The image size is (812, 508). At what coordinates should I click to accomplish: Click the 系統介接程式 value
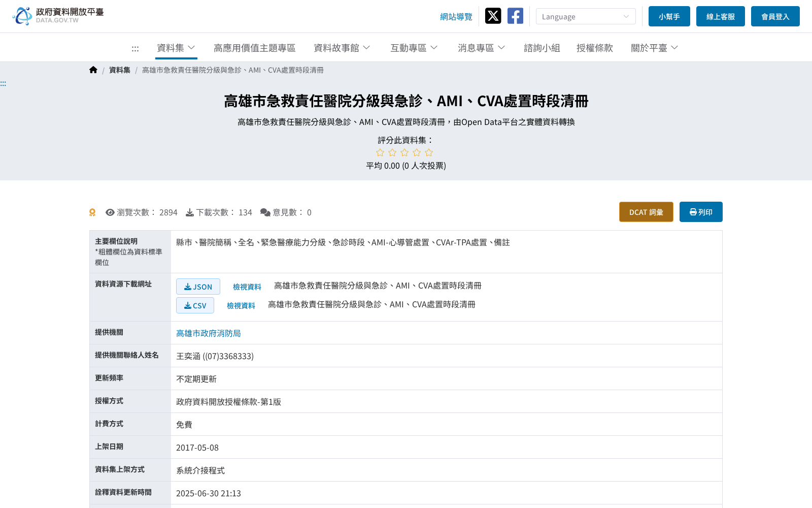[200, 470]
